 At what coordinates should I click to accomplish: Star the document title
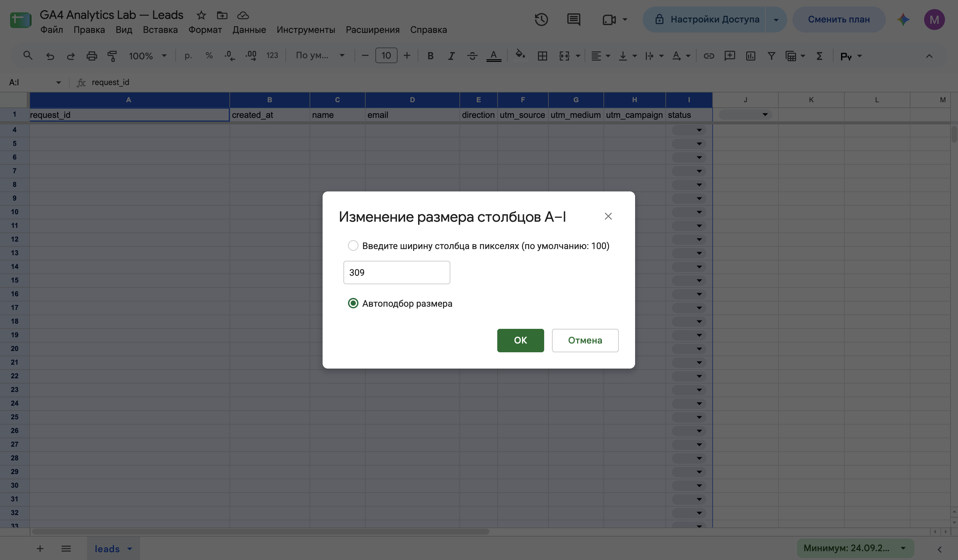[201, 15]
